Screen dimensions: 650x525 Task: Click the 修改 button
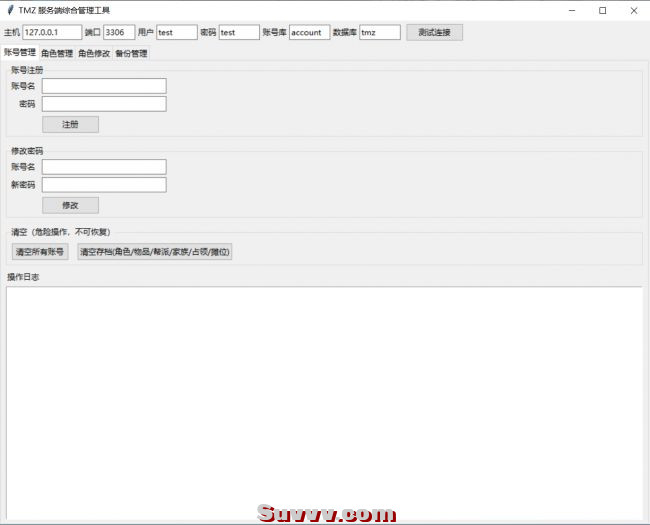70,205
